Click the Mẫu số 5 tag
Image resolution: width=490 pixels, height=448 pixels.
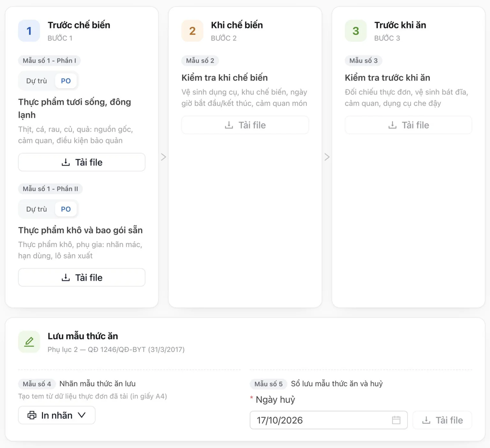click(268, 384)
